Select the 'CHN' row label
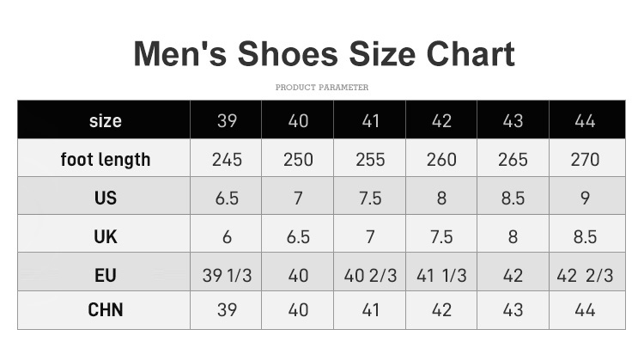This screenshot has width=644, height=354. pyautogui.click(x=105, y=310)
